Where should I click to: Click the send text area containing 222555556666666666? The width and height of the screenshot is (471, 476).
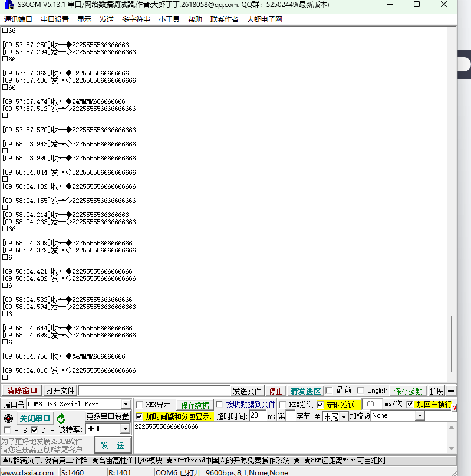coord(291,438)
